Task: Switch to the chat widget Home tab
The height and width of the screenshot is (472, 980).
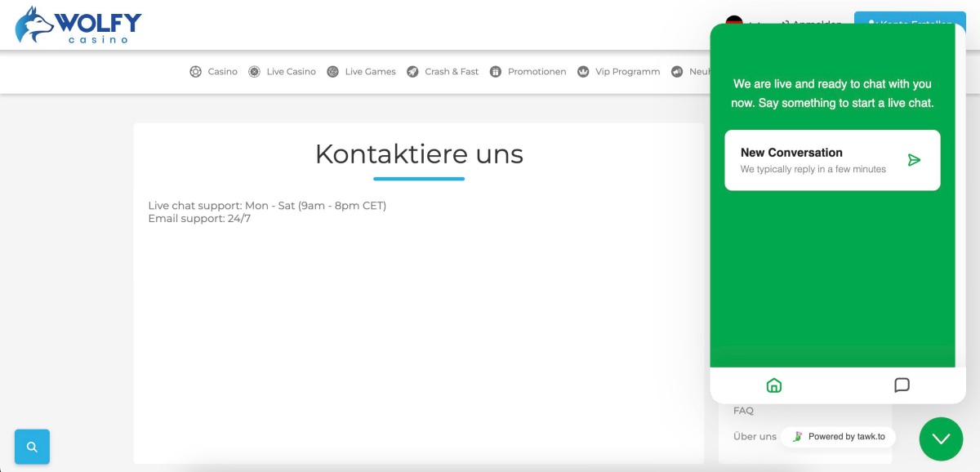Action: click(774, 385)
